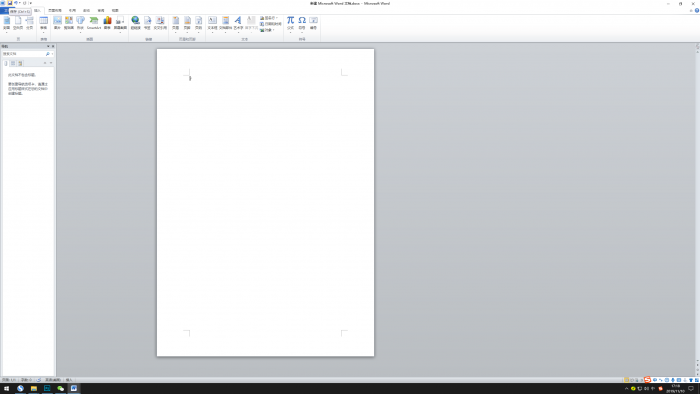This screenshot has height=394, width=700.
Task: Open search options dropdown in navigation pane
Action: [x=52, y=54]
